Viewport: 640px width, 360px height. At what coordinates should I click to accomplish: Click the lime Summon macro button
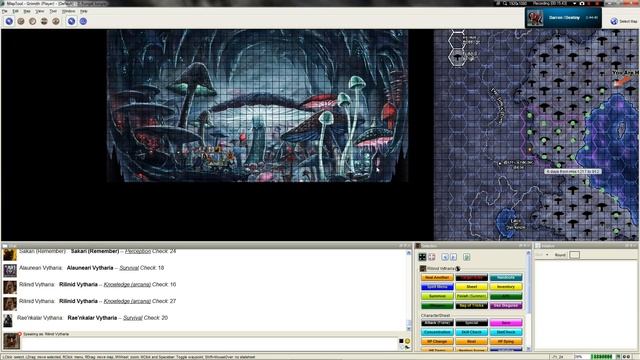tap(437, 296)
